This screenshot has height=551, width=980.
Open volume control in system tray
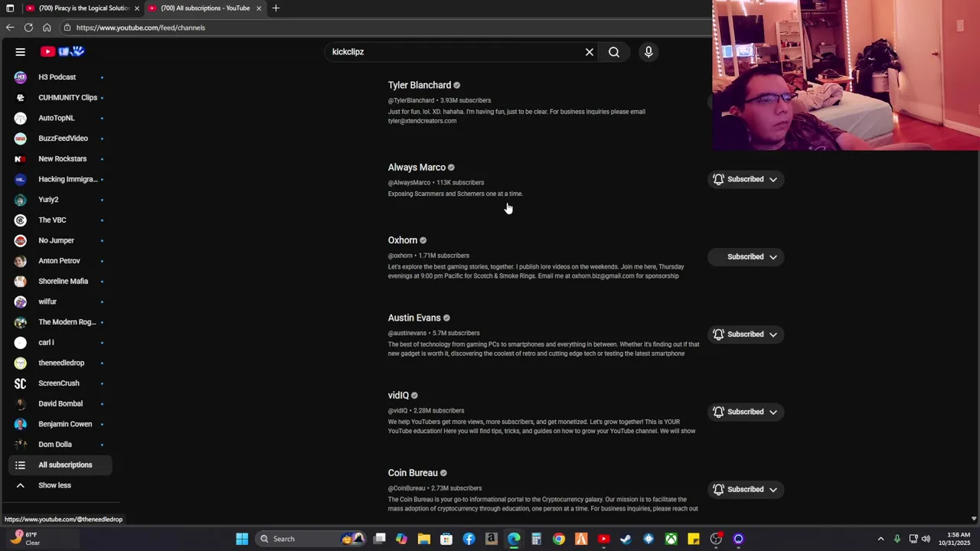(926, 539)
